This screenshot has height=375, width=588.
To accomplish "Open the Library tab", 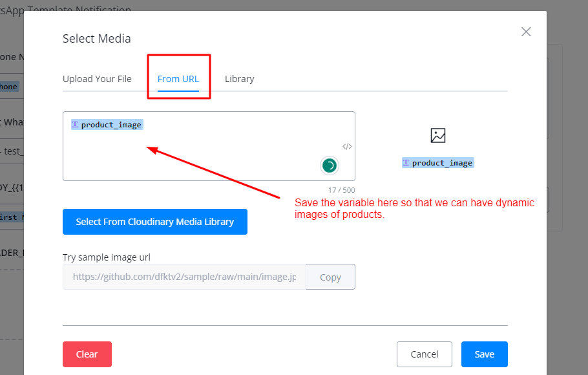I will (x=239, y=79).
